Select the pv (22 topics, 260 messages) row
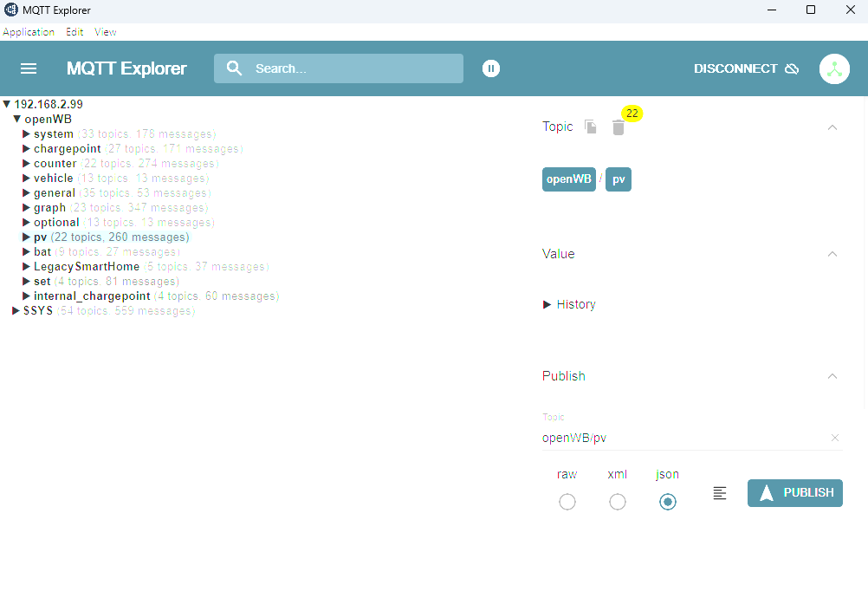 (112, 237)
